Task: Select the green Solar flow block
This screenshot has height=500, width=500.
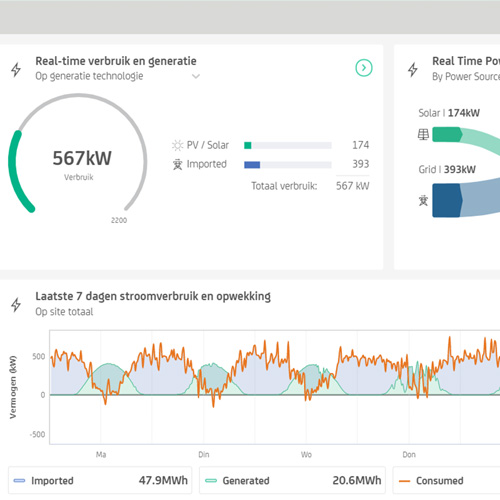Action: (x=447, y=135)
